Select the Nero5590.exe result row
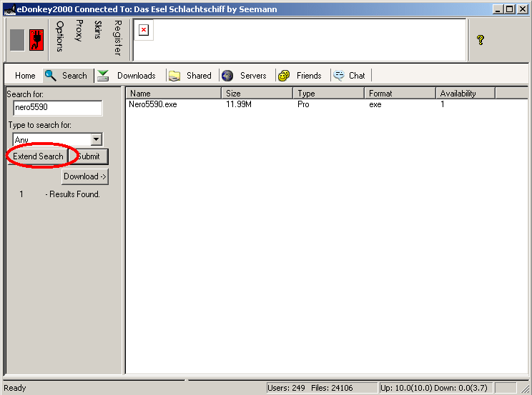 coord(327,104)
